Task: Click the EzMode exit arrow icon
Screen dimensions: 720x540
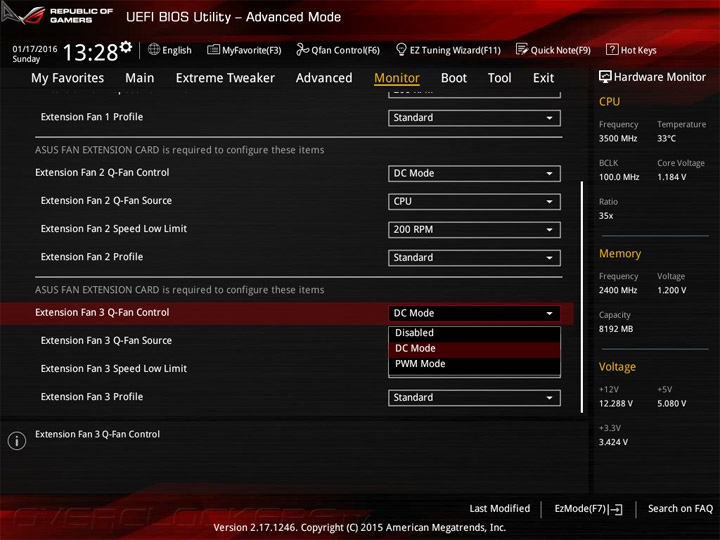Action: point(616,509)
